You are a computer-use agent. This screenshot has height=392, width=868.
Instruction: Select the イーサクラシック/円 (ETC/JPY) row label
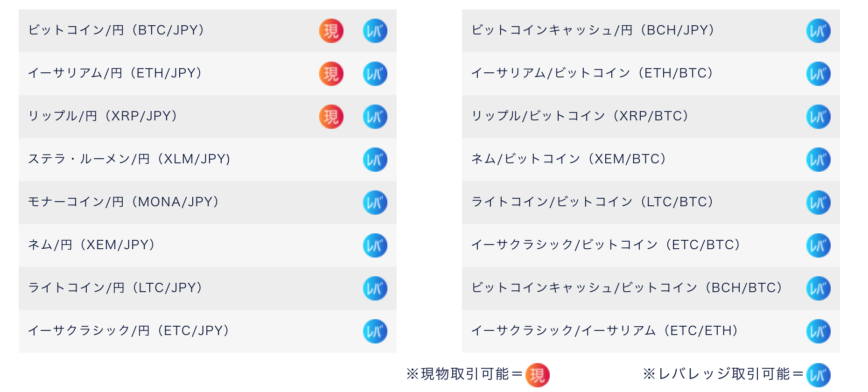pyautogui.click(x=129, y=331)
